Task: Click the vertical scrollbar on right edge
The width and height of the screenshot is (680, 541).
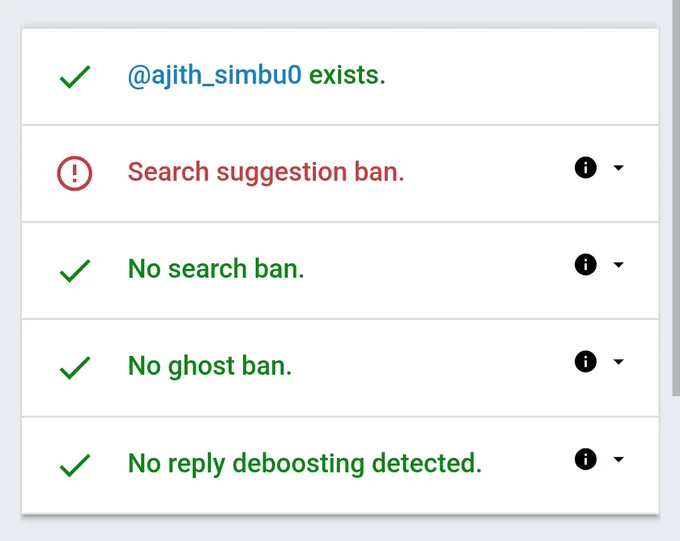Action: [676, 197]
